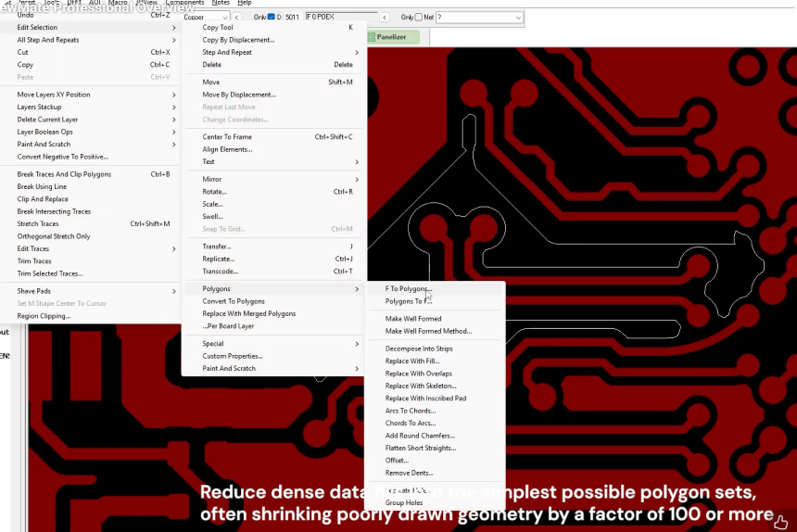Choose Move By Displacement...
Image resolution: width=797 pixels, height=532 pixels.
pyautogui.click(x=273, y=95)
